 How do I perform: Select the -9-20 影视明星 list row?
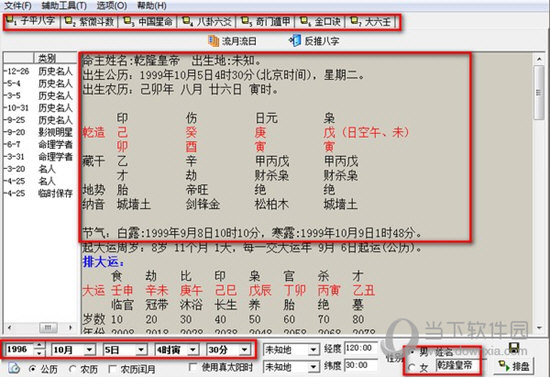tap(40, 132)
